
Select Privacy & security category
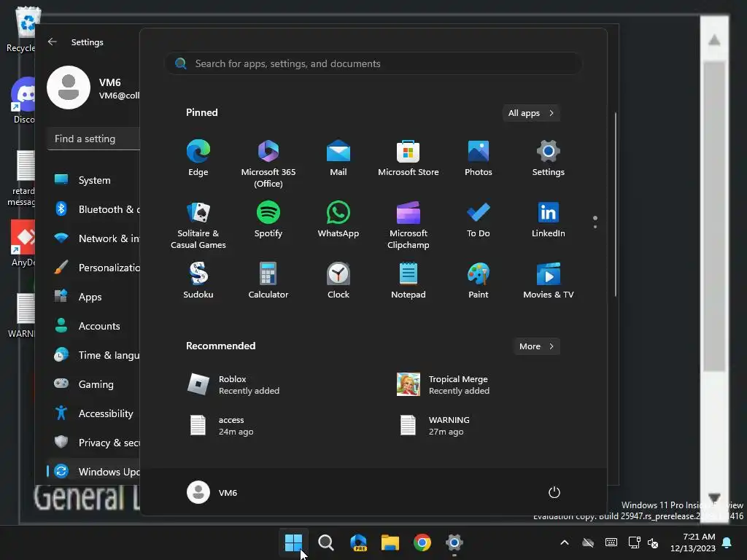(94, 443)
